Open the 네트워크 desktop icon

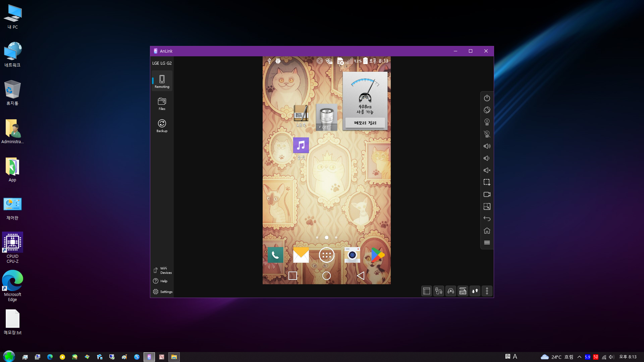tap(13, 55)
